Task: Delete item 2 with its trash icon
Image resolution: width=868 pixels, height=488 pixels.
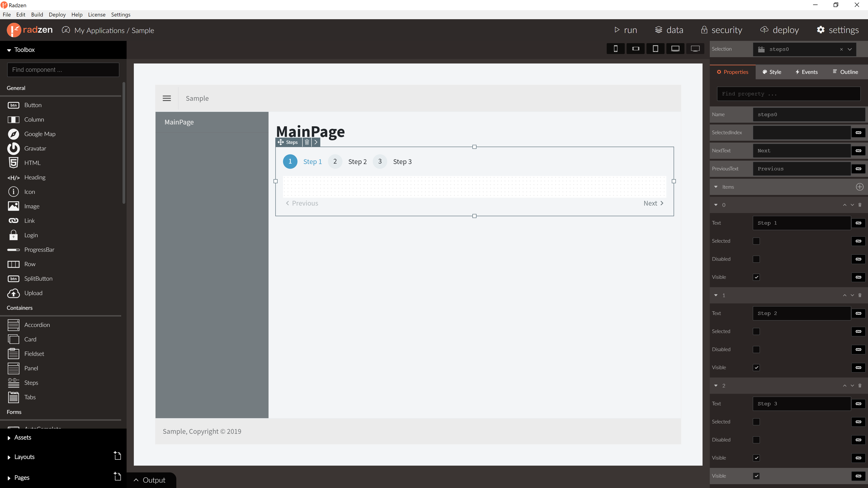Action: click(860, 386)
